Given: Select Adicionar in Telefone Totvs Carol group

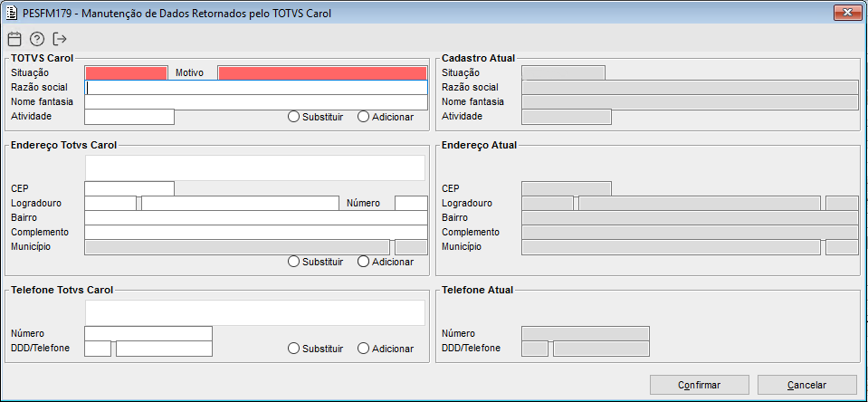Looking at the screenshot, I should point(386,349).
